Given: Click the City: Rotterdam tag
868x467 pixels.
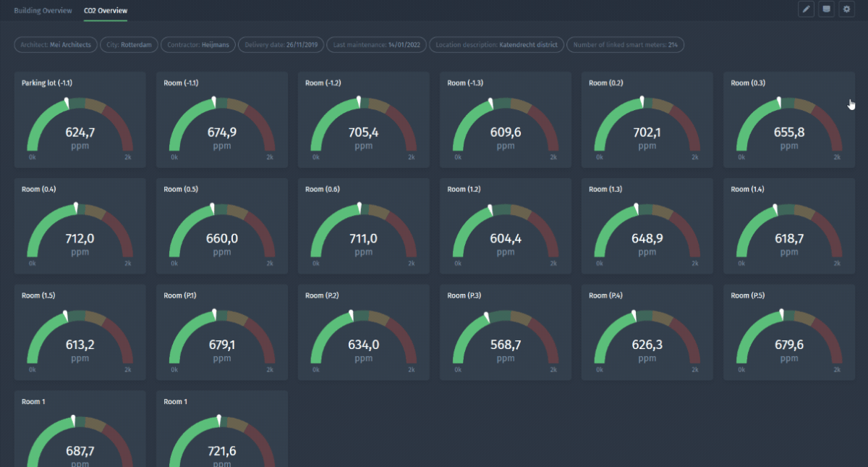Looking at the screenshot, I should [129, 45].
